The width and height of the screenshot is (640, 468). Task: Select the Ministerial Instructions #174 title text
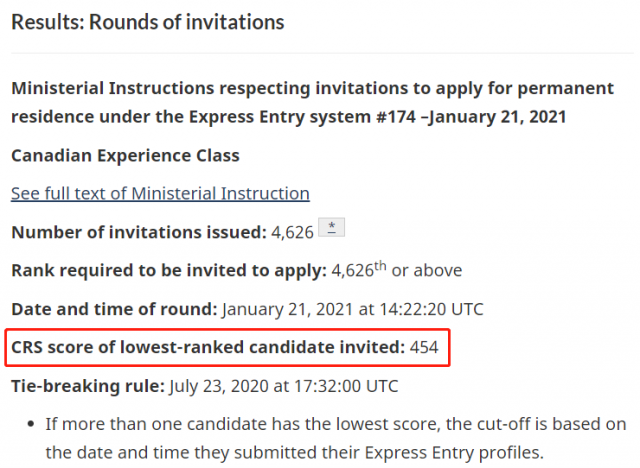312,102
